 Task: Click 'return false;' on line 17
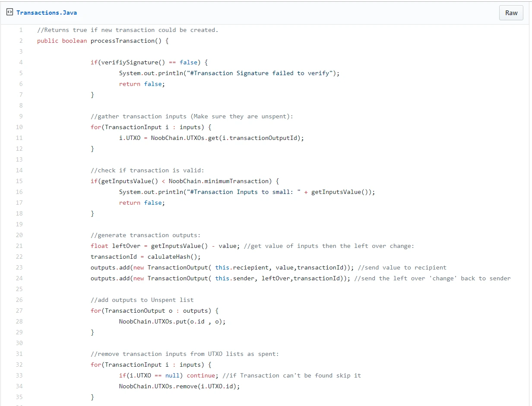pyautogui.click(x=142, y=203)
